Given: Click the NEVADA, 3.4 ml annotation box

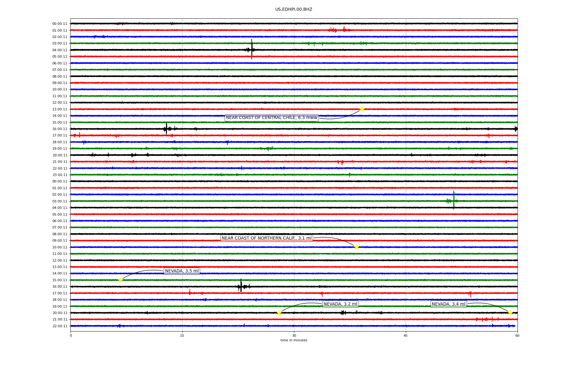Looking at the screenshot, I should [448, 304].
